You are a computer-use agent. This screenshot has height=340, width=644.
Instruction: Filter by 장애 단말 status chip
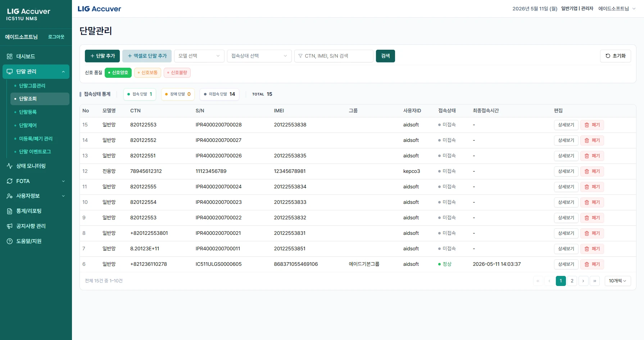[x=178, y=94]
